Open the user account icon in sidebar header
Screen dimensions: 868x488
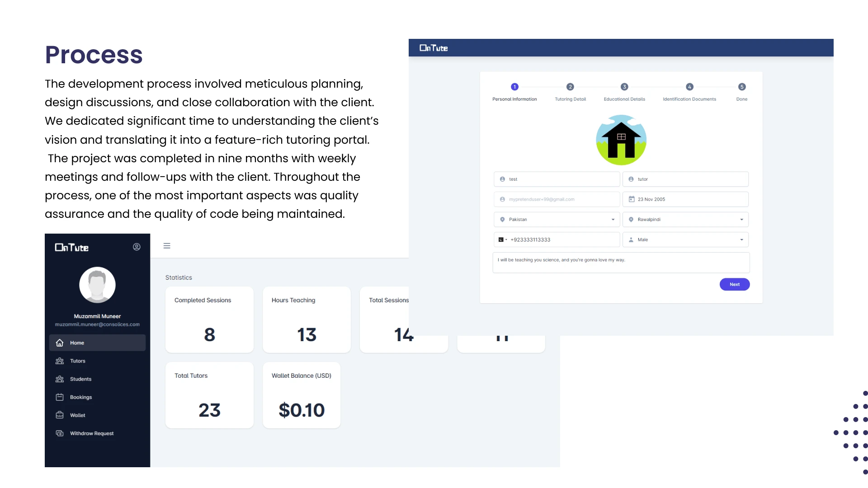[x=137, y=247]
